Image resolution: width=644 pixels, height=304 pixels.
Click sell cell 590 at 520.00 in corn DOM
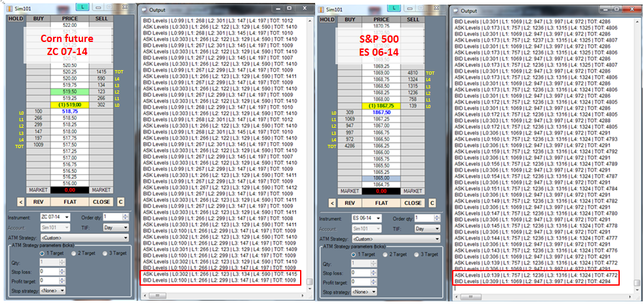[101, 78]
